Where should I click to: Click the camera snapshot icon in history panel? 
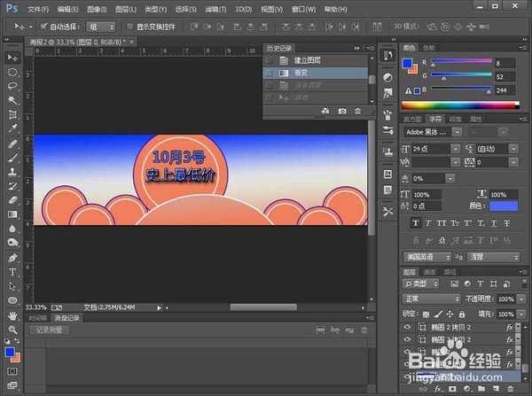point(341,111)
